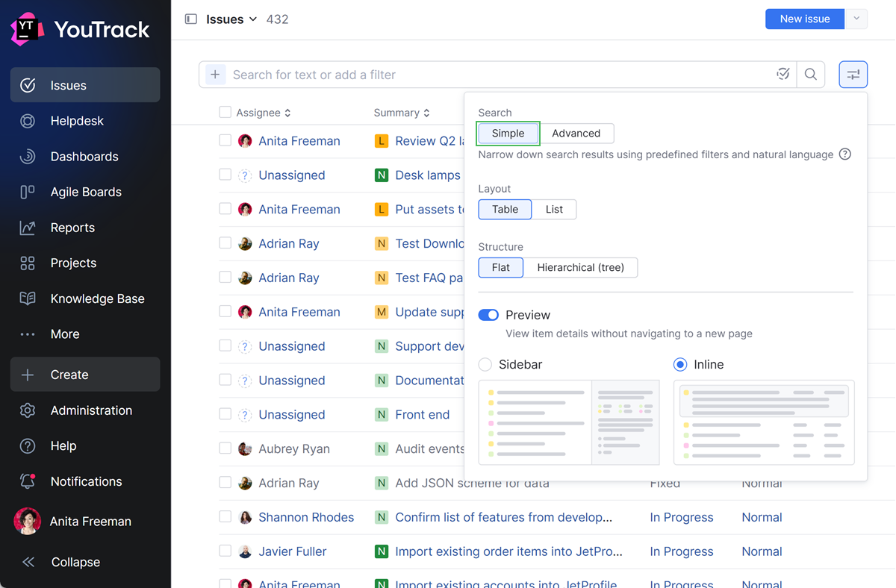Click Anita Freeman's profile avatar in the sidebar
Screen dimensions: 896x588
pyautogui.click(x=28, y=522)
